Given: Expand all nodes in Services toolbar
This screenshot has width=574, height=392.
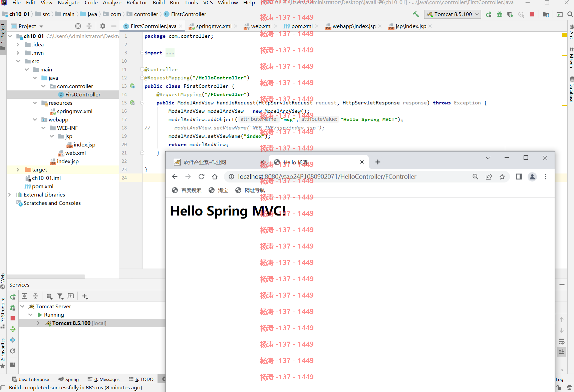Looking at the screenshot, I should tap(24, 296).
